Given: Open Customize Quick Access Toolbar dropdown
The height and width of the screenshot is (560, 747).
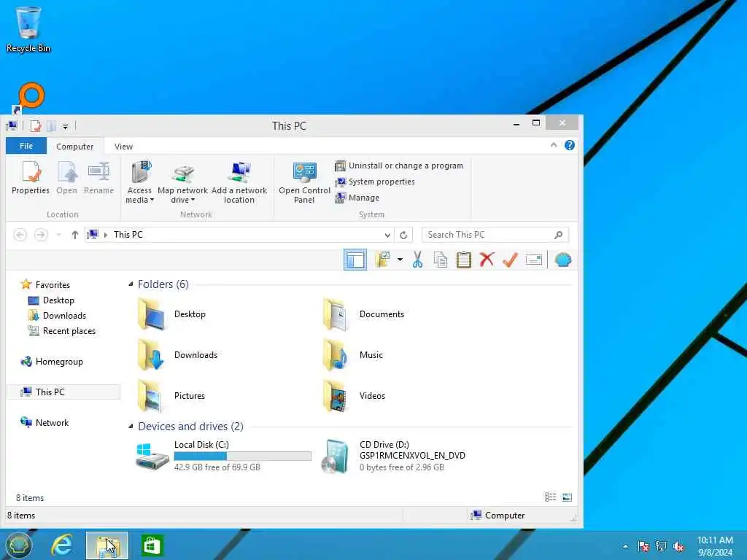Looking at the screenshot, I should coord(65,127).
